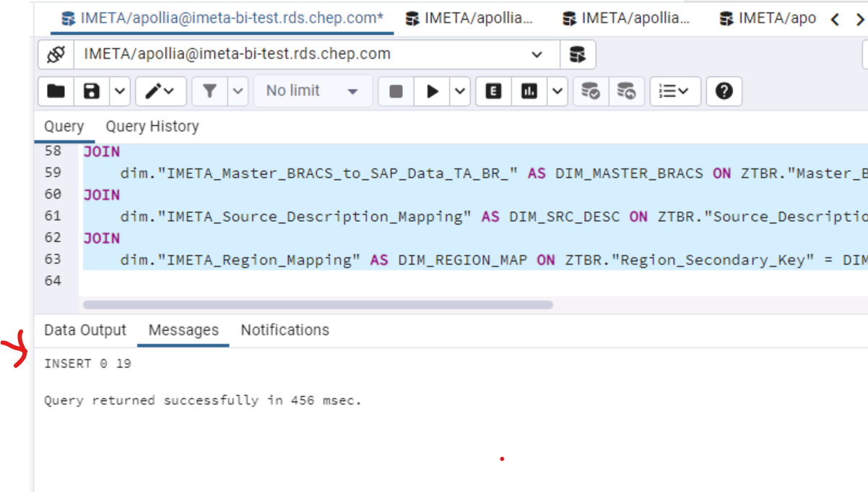
Task: Click "Query returned successfully in 456 msec." text
Action: coord(202,400)
